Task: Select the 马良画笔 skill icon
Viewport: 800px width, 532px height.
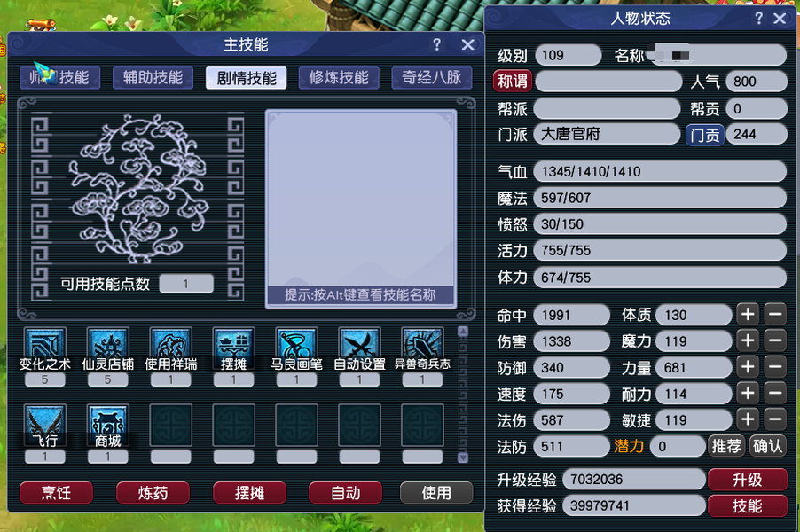Action: (x=296, y=344)
